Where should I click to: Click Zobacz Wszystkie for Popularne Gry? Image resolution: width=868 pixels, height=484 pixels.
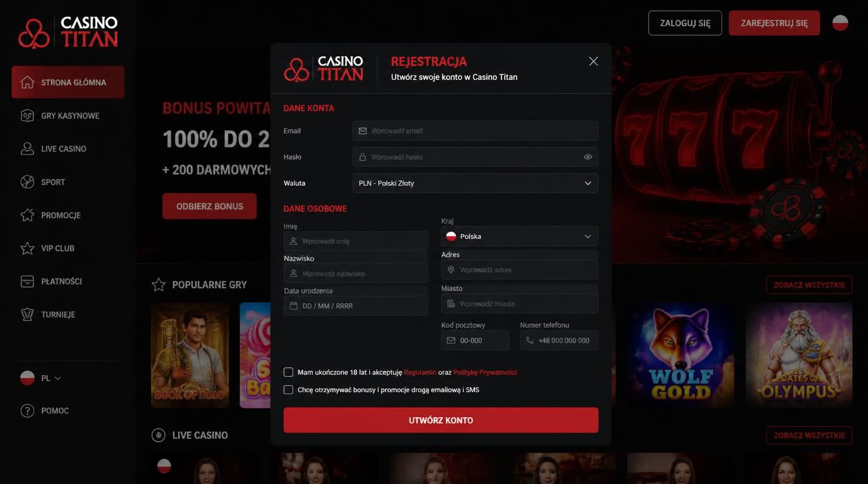(809, 285)
